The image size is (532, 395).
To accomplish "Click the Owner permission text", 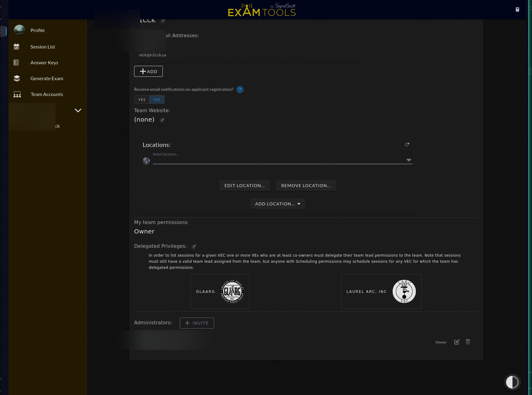I will click(x=144, y=231).
